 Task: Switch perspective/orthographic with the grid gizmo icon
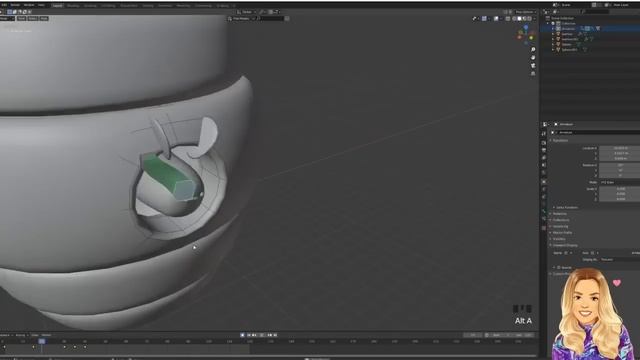533,73
